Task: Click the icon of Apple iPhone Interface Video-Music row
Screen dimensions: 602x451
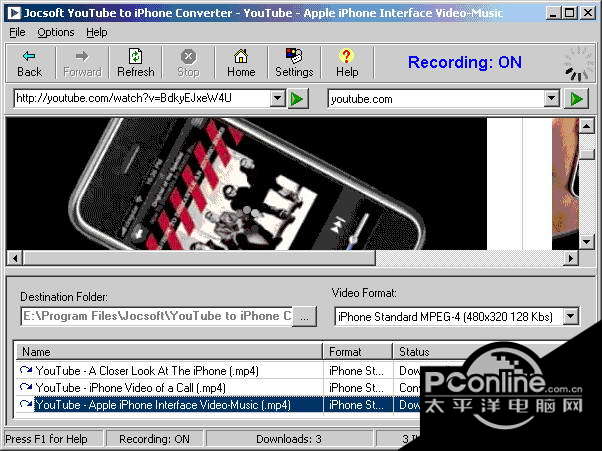Action: [x=26, y=405]
